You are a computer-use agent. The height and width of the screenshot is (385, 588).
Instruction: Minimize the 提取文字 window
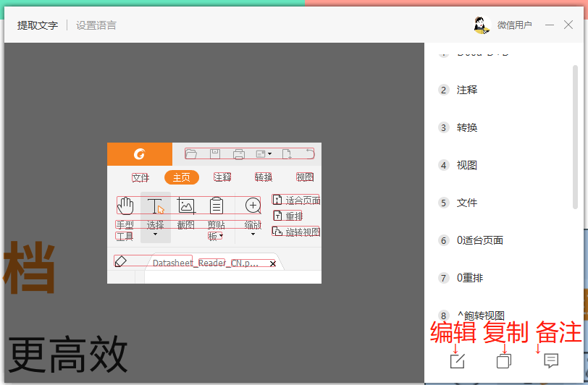coord(550,25)
